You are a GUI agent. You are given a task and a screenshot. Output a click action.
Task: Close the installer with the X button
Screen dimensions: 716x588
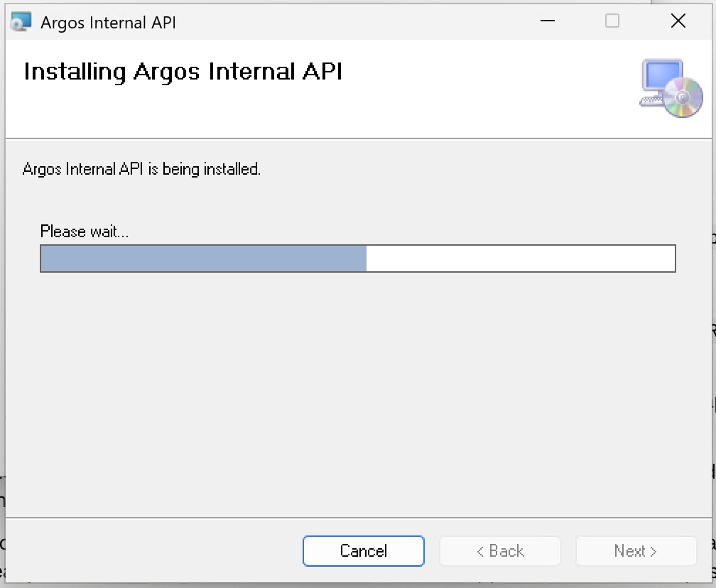point(678,21)
